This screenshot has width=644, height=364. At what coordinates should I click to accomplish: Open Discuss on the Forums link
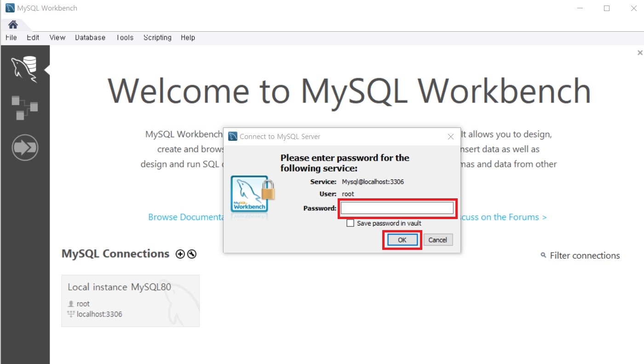pos(504,217)
